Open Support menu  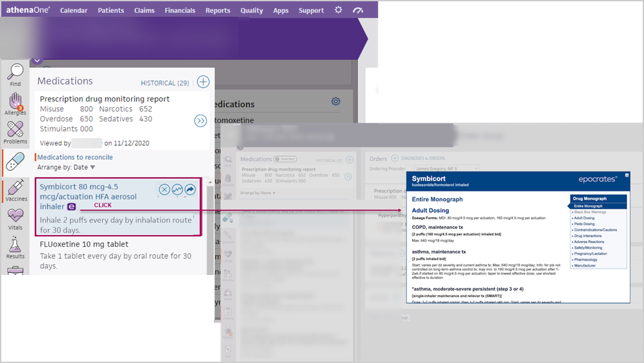[x=311, y=10]
